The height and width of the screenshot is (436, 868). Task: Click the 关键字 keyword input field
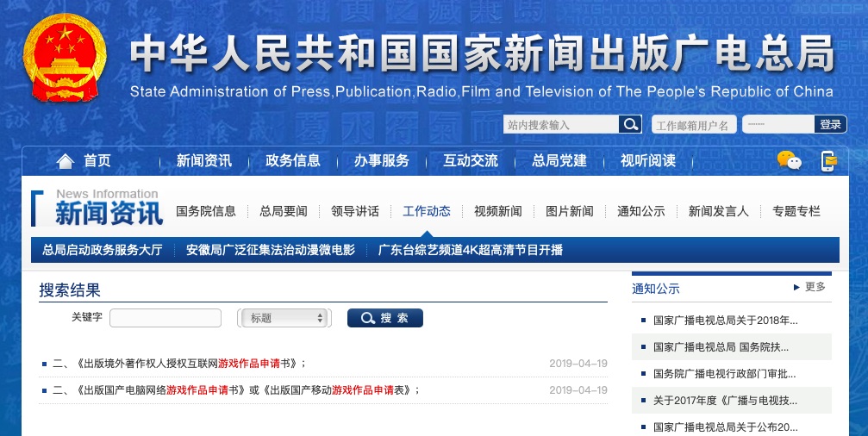coord(165,318)
